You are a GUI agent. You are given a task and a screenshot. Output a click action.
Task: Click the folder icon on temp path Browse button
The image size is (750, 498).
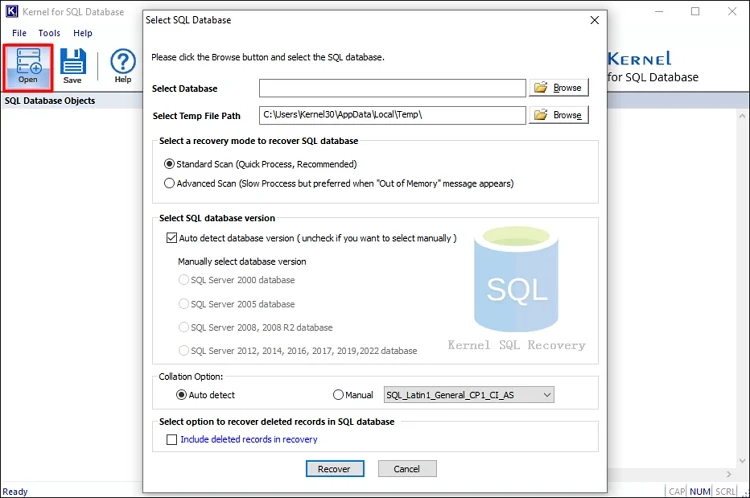pos(540,115)
